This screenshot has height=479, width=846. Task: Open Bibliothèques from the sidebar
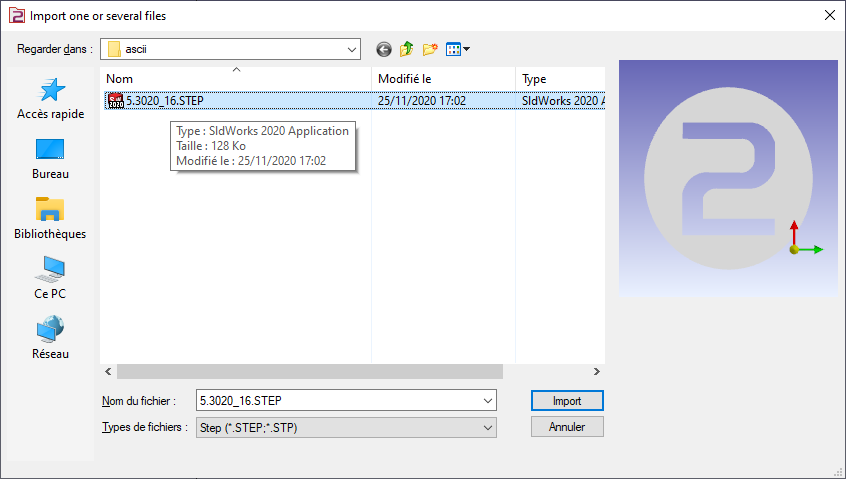(x=50, y=219)
